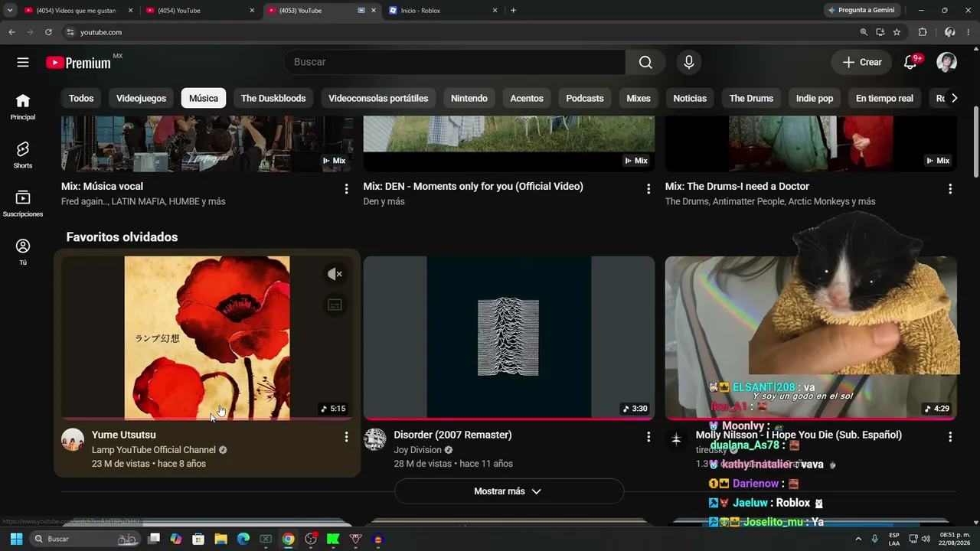Go back in browser history
Image resolution: width=980 pixels, height=551 pixels.
pos(11,32)
